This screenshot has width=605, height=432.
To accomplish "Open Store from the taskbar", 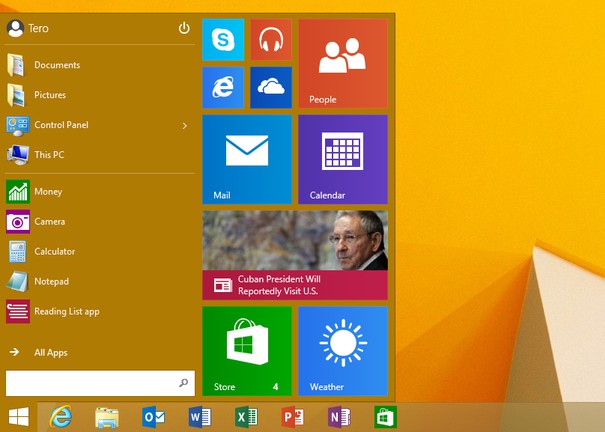I will [x=385, y=417].
